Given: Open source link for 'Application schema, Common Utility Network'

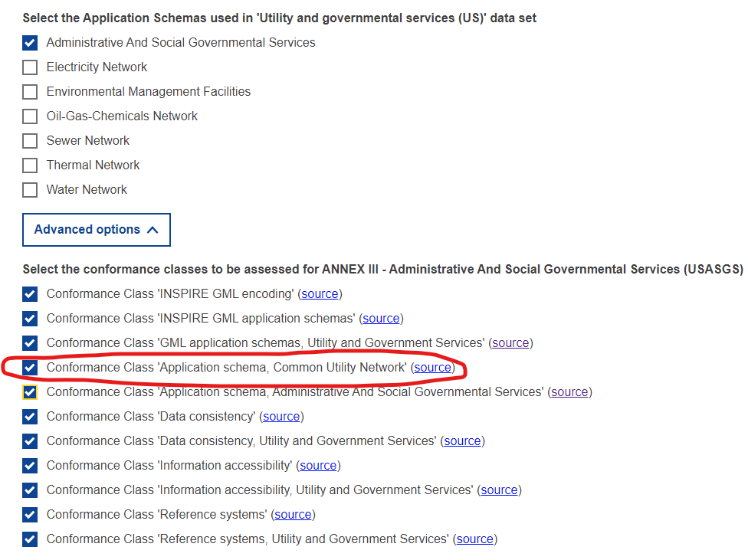Looking at the screenshot, I should pos(432,368).
